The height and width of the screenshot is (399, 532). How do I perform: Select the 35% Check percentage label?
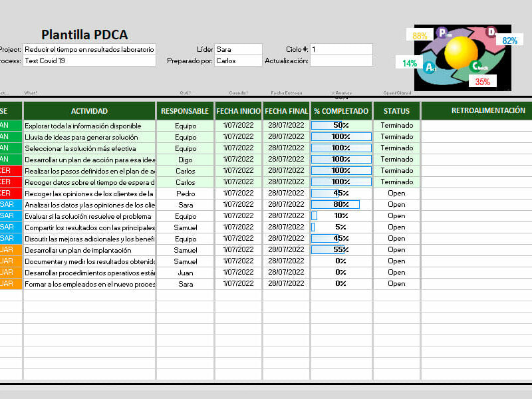(483, 82)
